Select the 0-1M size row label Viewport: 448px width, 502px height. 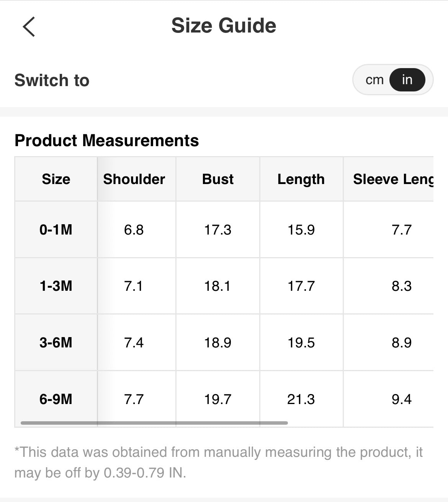(56, 230)
